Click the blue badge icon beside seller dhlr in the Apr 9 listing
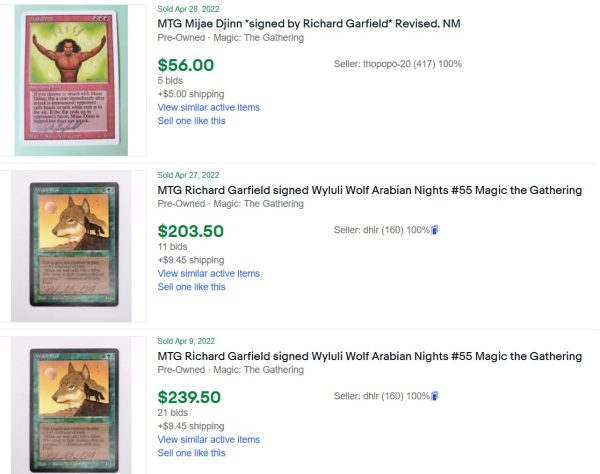This screenshot has height=474, width=600. coord(436,396)
